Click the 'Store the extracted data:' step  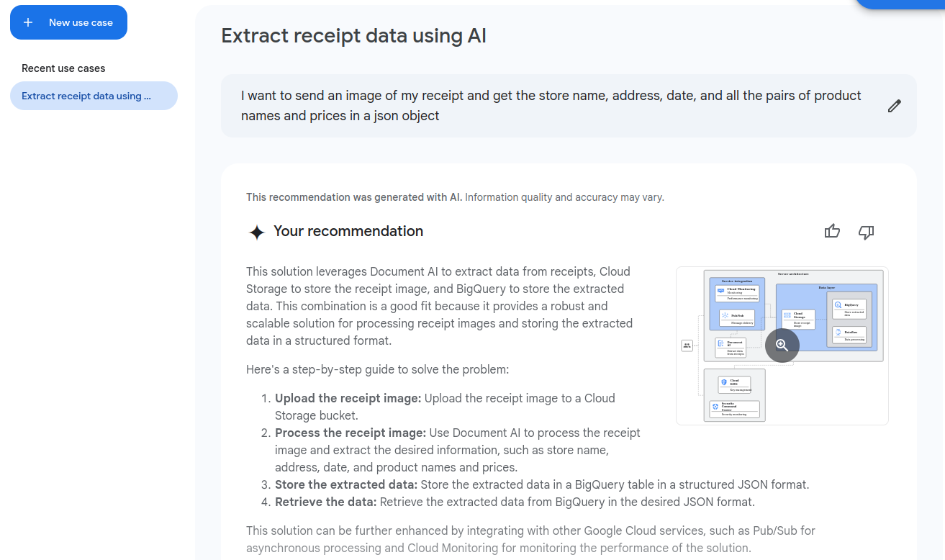[x=346, y=484]
